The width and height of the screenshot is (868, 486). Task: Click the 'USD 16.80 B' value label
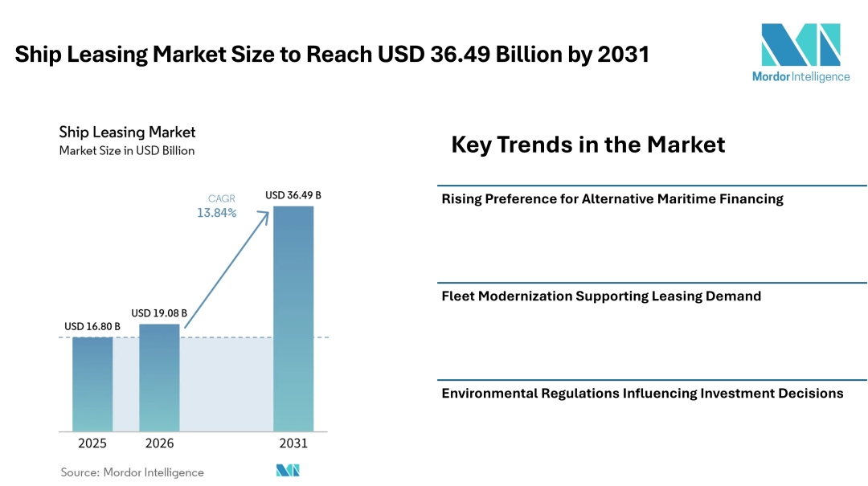(x=92, y=327)
